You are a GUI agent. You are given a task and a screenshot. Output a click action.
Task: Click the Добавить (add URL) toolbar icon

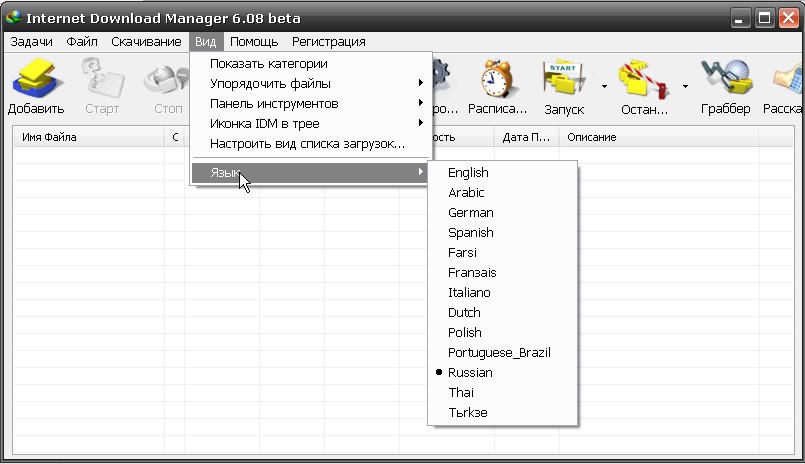coord(37,79)
